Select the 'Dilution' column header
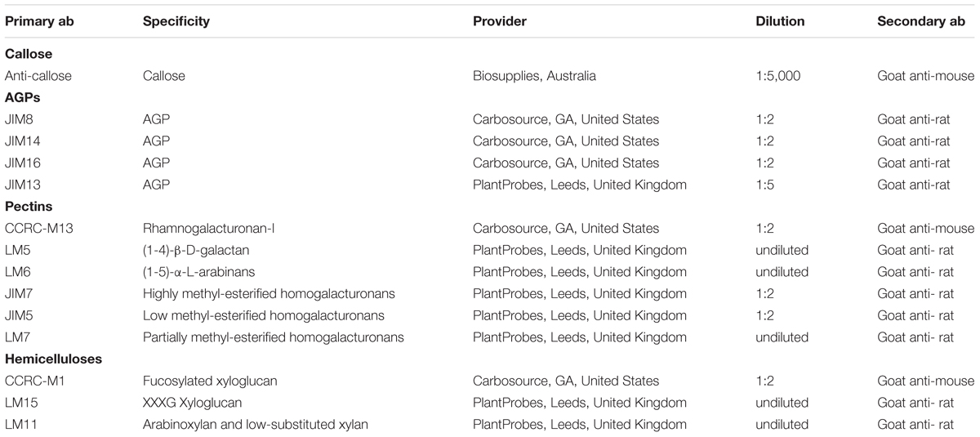The image size is (980, 437). pos(780,22)
